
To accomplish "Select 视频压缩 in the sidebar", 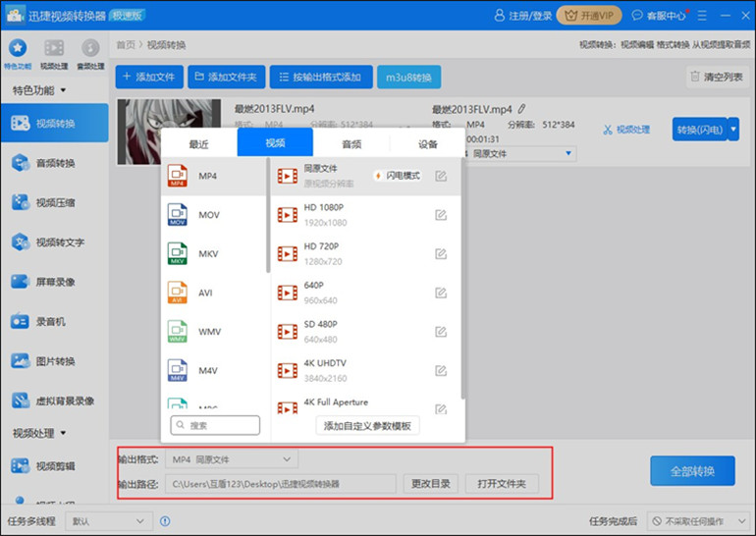I will click(54, 202).
